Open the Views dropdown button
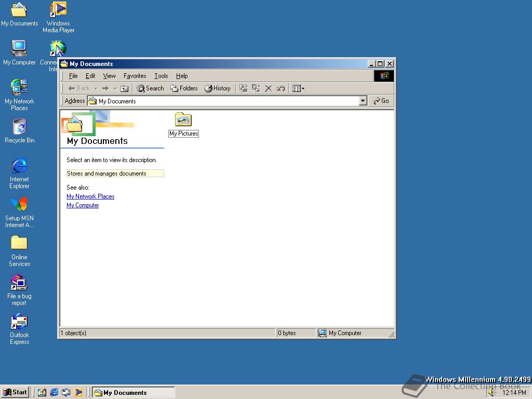The height and width of the screenshot is (399, 532). [x=298, y=88]
